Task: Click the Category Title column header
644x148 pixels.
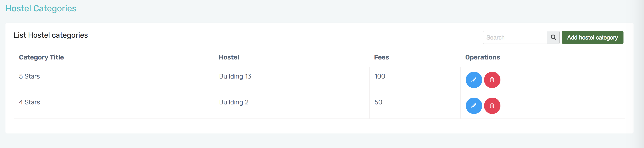Action: click(x=41, y=57)
